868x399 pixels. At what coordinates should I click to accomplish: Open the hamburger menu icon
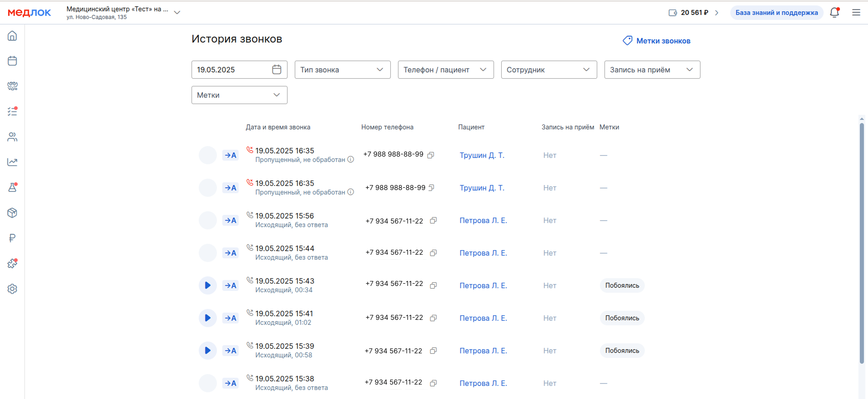pos(856,13)
